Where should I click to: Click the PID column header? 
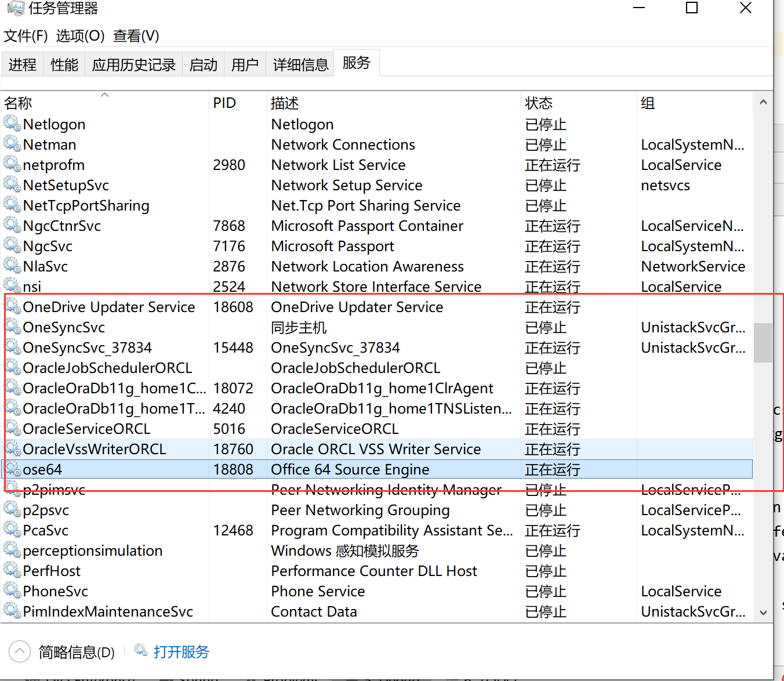click(x=225, y=103)
